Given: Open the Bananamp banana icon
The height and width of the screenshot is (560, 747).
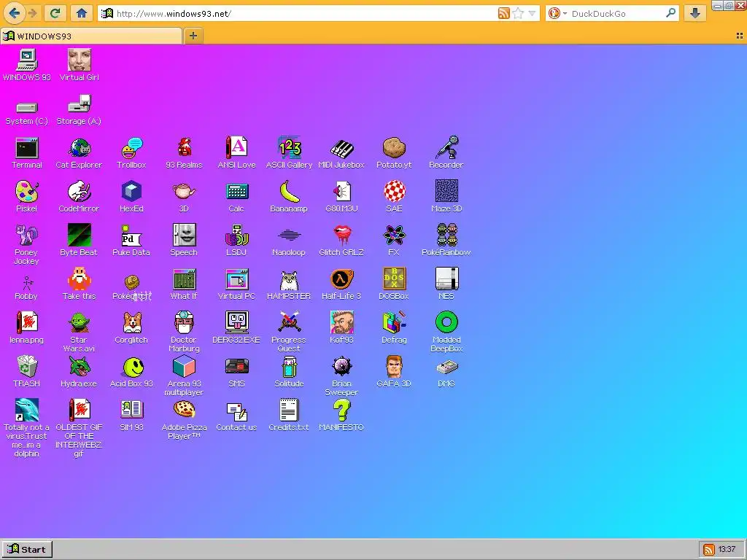Looking at the screenshot, I should click(289, 196).
